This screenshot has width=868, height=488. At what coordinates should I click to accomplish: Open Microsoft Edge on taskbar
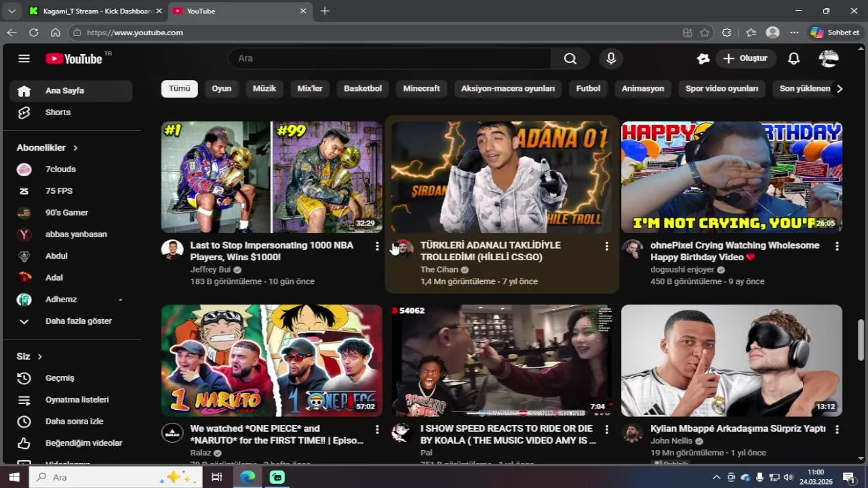click(x=248, y=477)
